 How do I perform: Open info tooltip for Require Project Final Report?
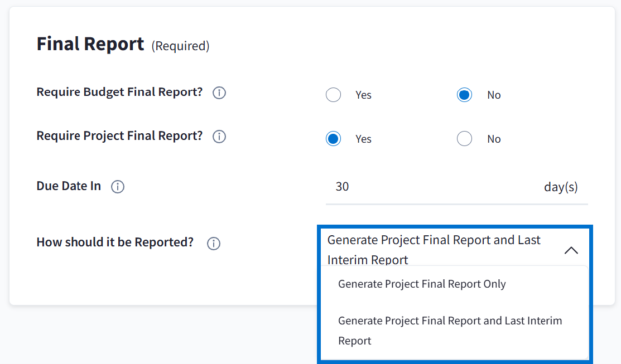pos(219,137)
